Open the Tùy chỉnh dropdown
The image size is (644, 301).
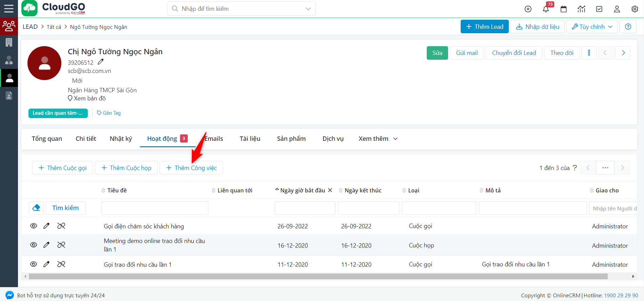[x=592, y=26]
